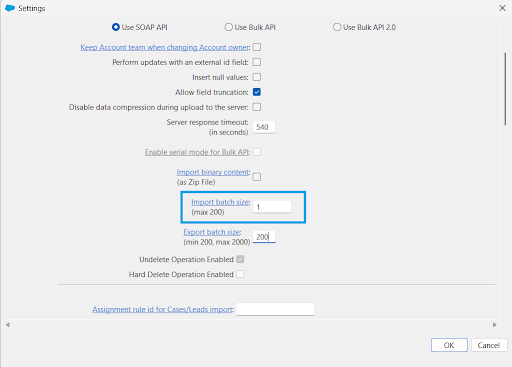Click the Export batch size input field
The width and height of the screenshot is (512, 367).
(x=264, y=237)
